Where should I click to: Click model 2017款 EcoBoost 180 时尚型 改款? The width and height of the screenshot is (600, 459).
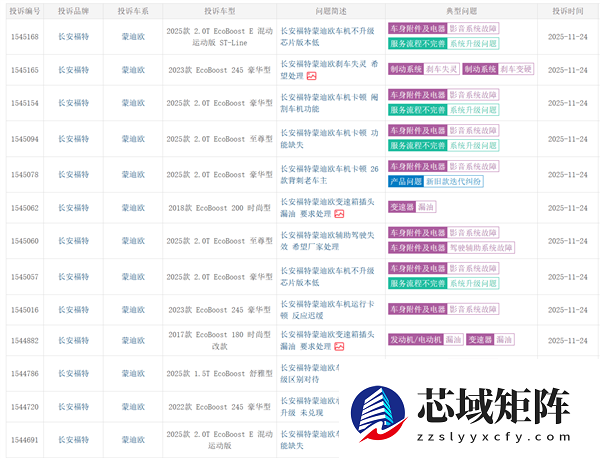pyautogui.click(x=220, y=340)
